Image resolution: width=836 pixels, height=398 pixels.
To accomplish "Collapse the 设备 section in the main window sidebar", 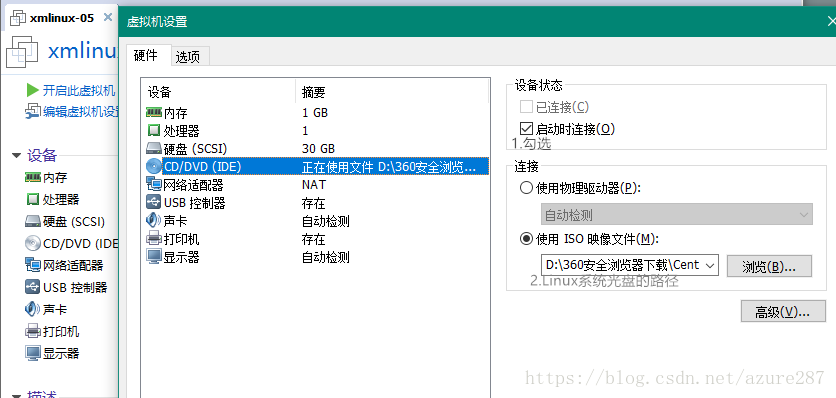I will point(17,156).
